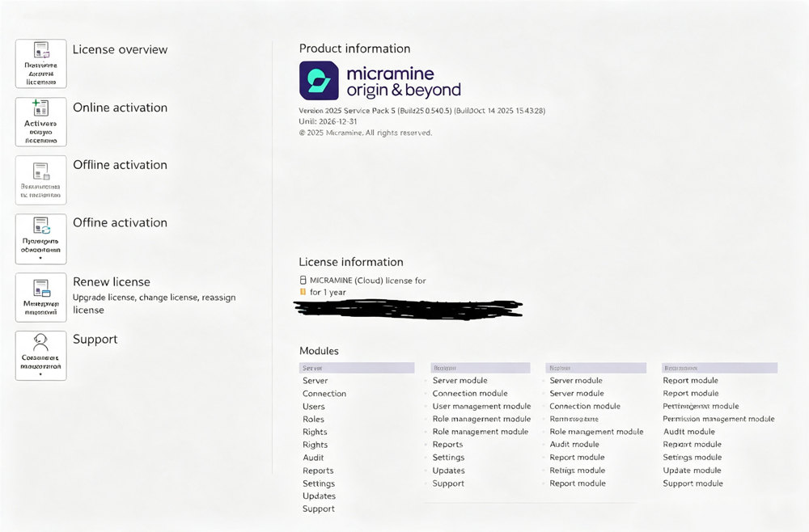Click the "micramine origin & beyond" wordmark

click(x=404, y=82)
